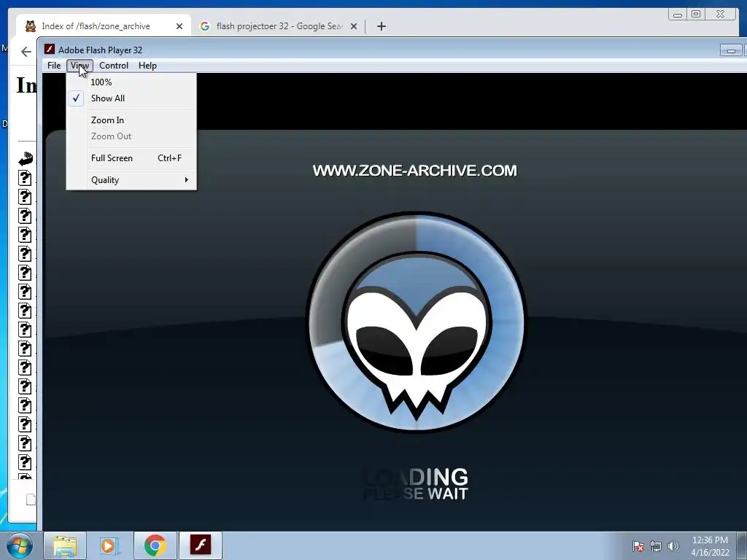Click the favicon on the Index of tab
Screen dimensions: 747x560
click(x=31, y=26)
